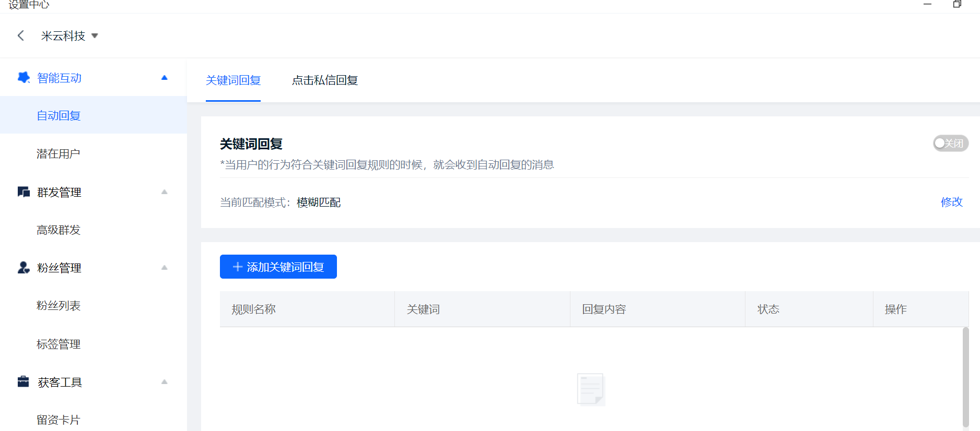980x431 pixels.
Task: Click the 获客工具 briefcase icon
Action: (x=24, y=382)
